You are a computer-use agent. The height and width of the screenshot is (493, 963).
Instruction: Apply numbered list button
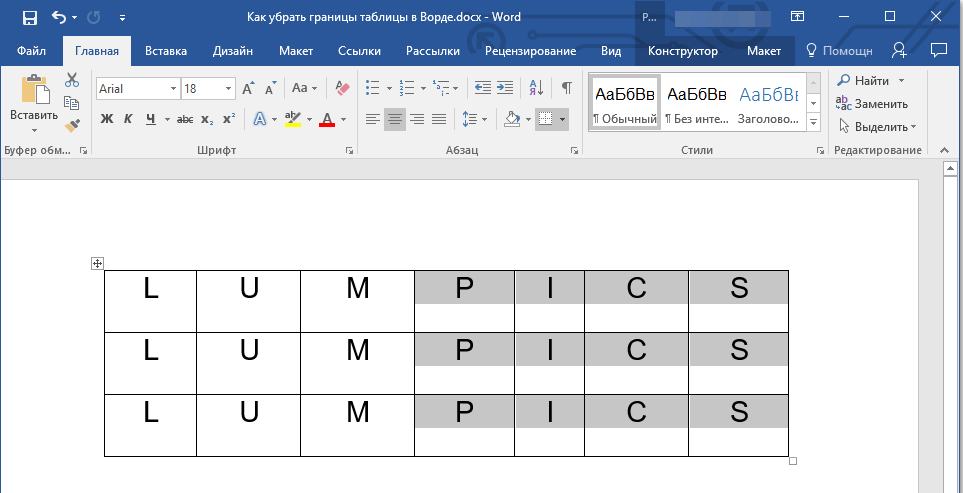pyautogui.click(x=407, y=88)
